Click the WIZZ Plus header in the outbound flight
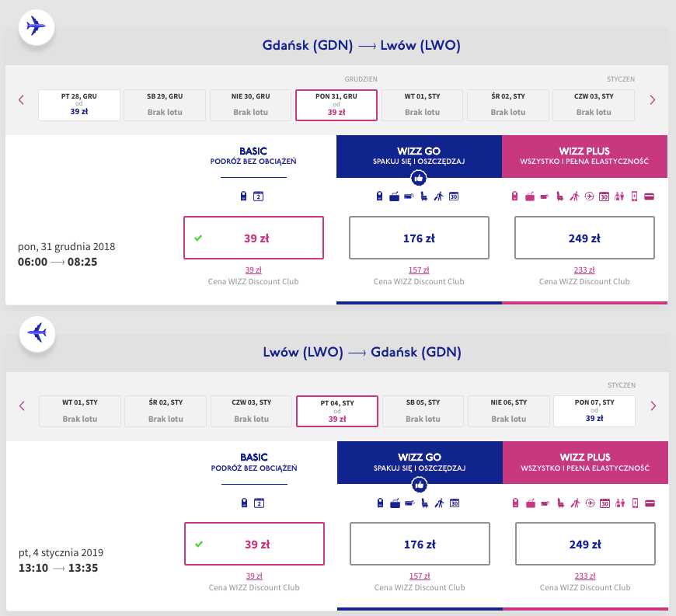The width and height of the screenshot is (676, 616). pos(584,155)
